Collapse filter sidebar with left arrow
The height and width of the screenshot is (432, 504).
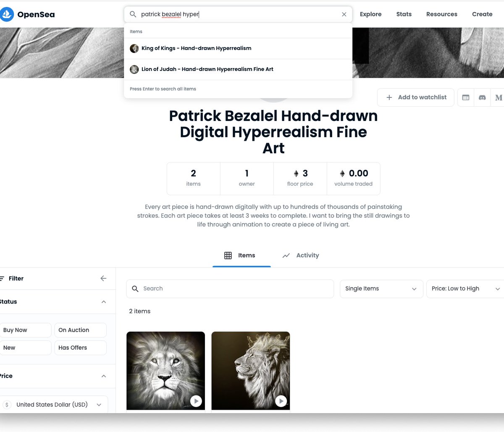(x=103, y=278)
